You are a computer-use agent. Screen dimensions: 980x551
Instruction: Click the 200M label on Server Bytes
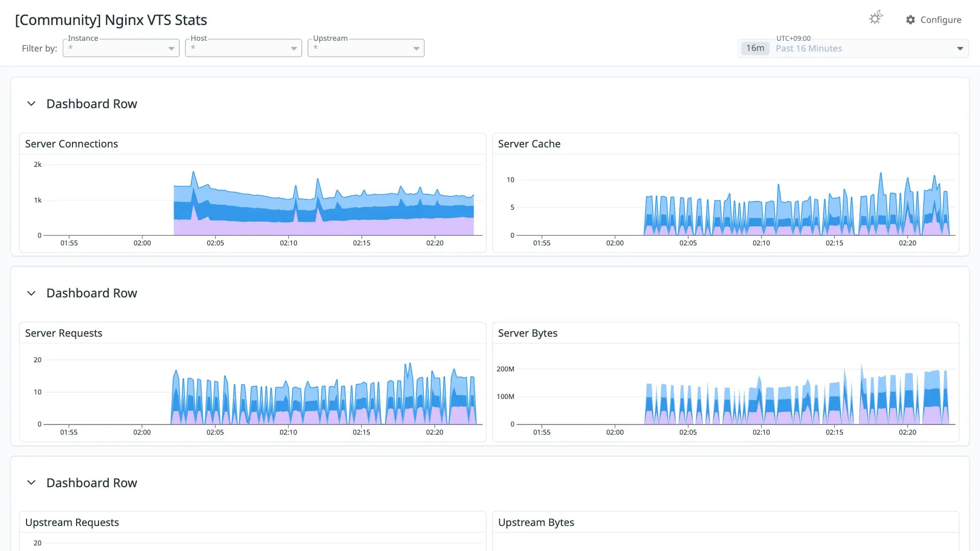[505, 369]
